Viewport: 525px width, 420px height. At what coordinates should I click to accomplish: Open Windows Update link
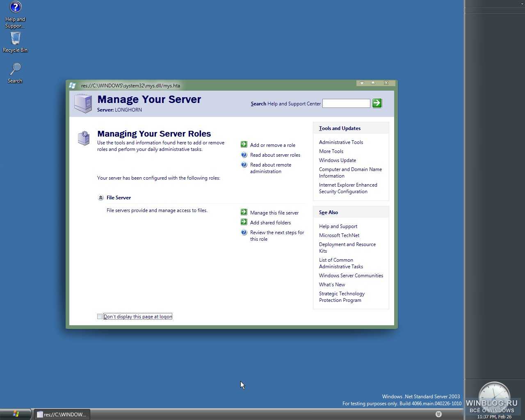coord(338,160)
